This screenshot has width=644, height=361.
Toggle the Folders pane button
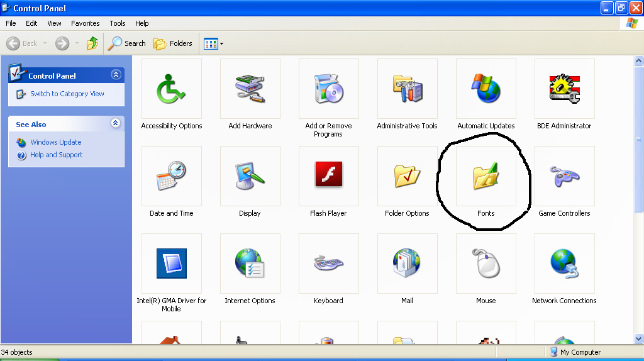tap(173, 43)
